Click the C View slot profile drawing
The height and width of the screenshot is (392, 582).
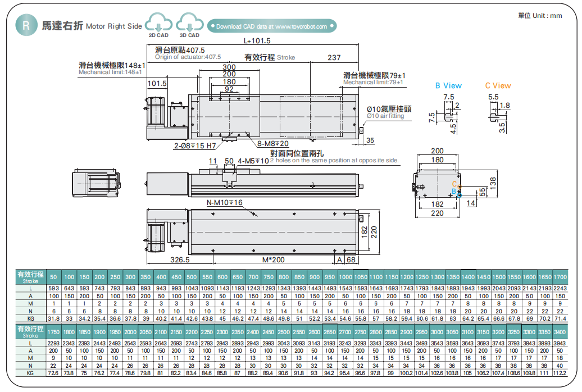tap(494, 115)
